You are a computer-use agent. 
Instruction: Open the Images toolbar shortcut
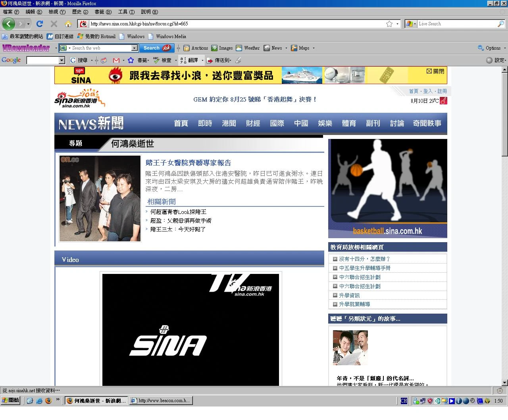click(x=222, y=48)
